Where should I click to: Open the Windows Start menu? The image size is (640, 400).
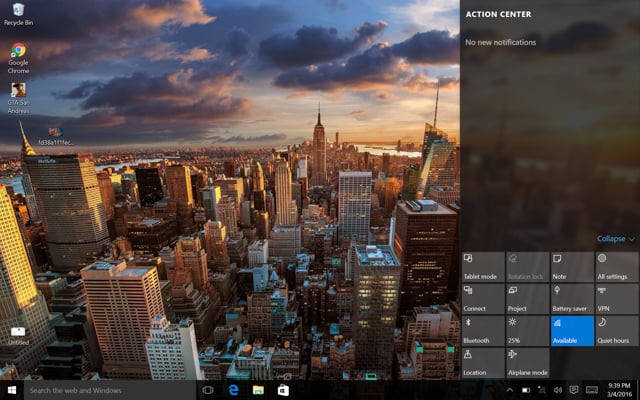12,390
